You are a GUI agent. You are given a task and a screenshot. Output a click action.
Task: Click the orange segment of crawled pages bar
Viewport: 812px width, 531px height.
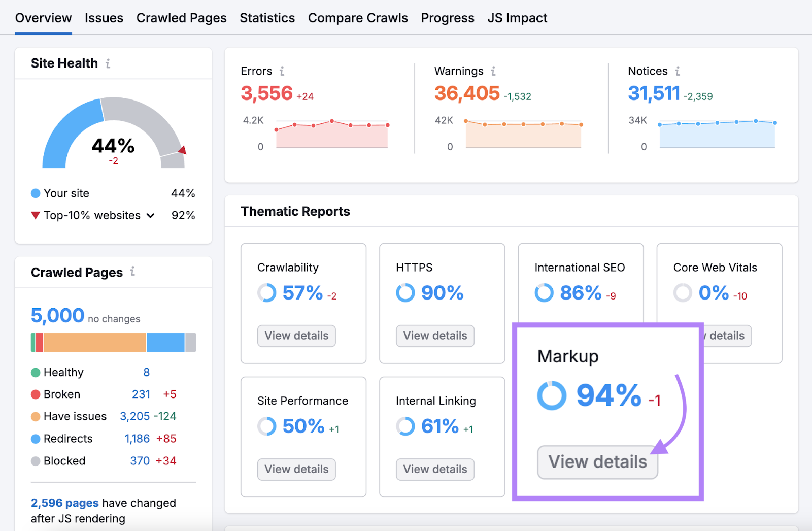point(95,343)
